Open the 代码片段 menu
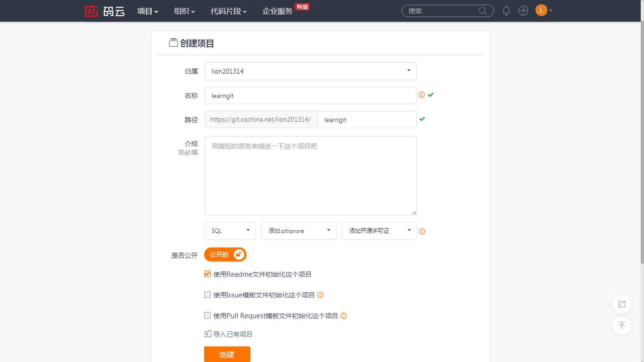 click(229, 11)
